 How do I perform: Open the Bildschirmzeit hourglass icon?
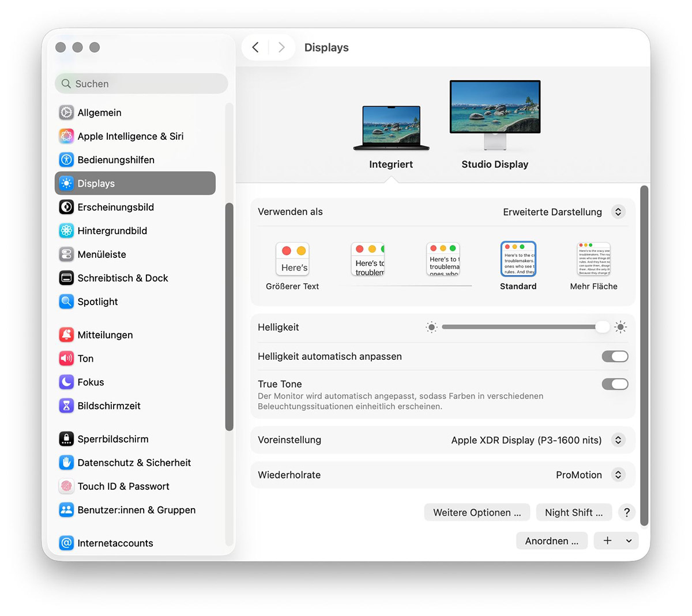pyautogui.click(x=66, y=406)
